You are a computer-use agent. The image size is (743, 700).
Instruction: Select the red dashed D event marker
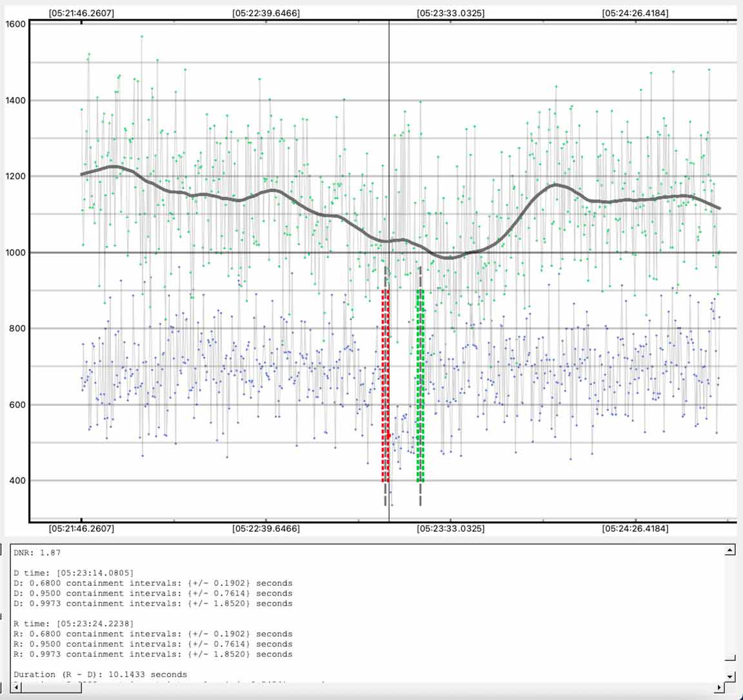pyautogui.click(x=385, y=385)
